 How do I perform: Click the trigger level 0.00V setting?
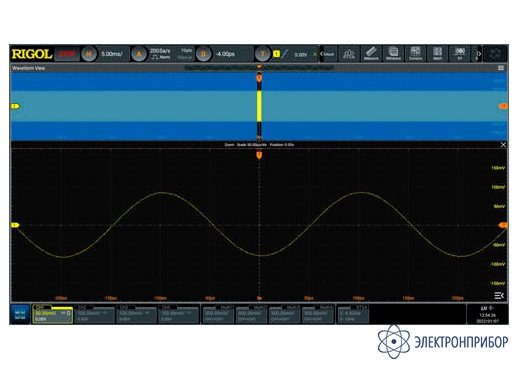tap(301, 54)
